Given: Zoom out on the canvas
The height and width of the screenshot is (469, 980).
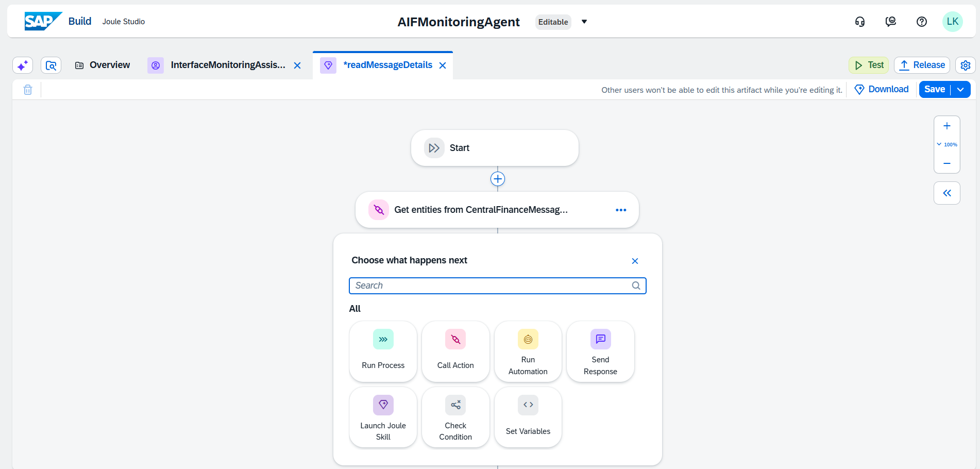Looking at the screenshot, I should point(947,163).
